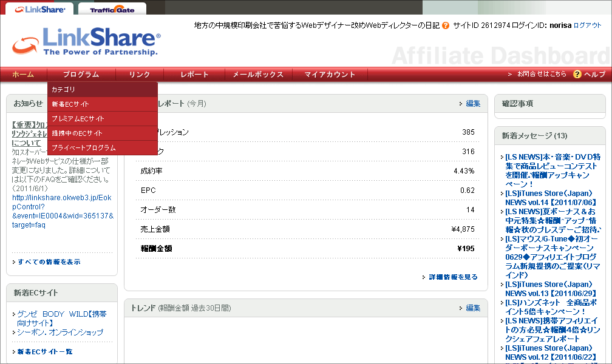Select 新着ECサイト in the dropdown menu
The height and width of the screenshot is (364, 612).
(102, 104)
